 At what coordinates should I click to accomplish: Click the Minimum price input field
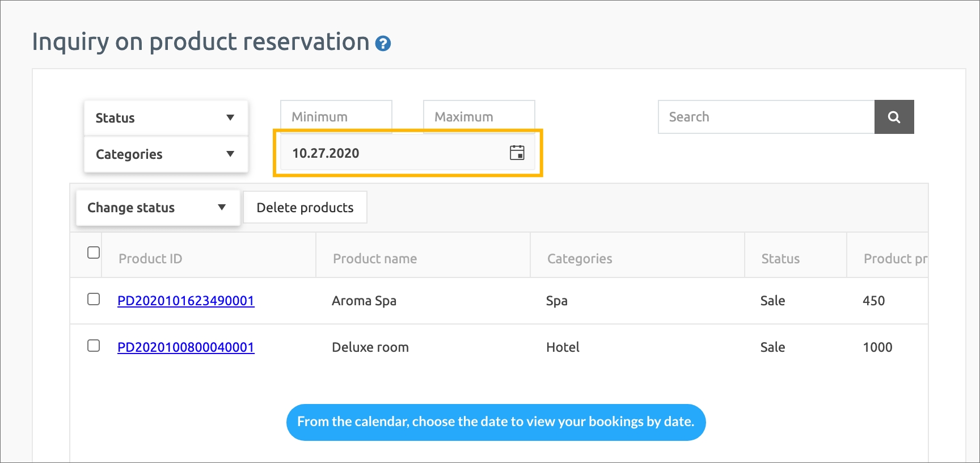[x=336, y=116]
